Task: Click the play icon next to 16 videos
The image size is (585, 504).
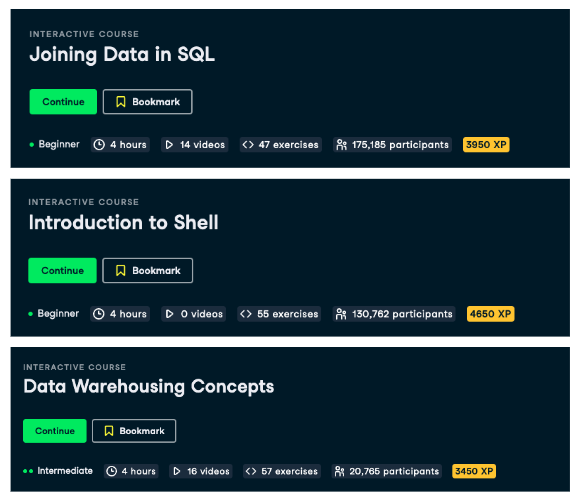Action: tap(177, 471)
